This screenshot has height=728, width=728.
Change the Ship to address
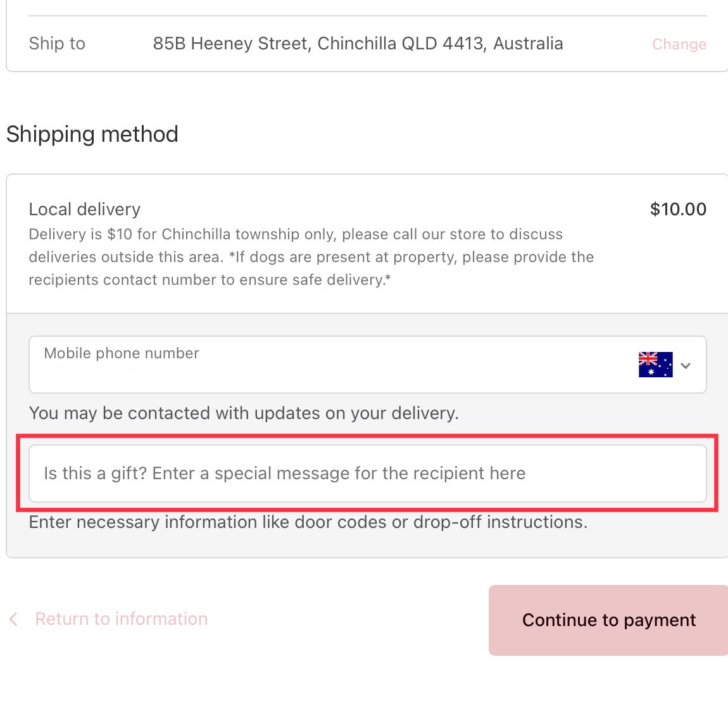(x=679, y=44)
